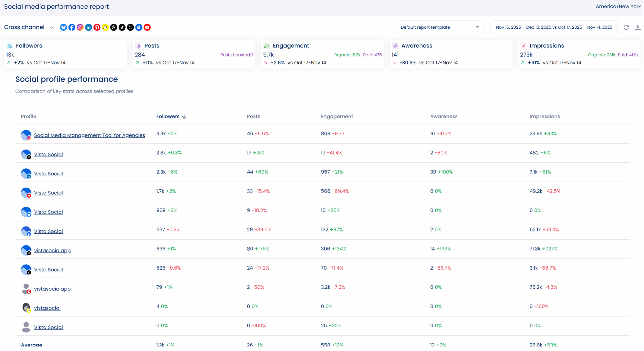The height and width of the screenshot is (351, 644).
Task: Select the Threads channel icon
Action: 114,27
